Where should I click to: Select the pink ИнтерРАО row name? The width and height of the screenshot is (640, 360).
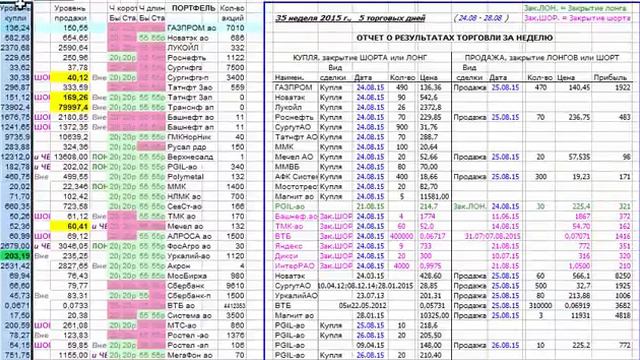coord(295,266)
